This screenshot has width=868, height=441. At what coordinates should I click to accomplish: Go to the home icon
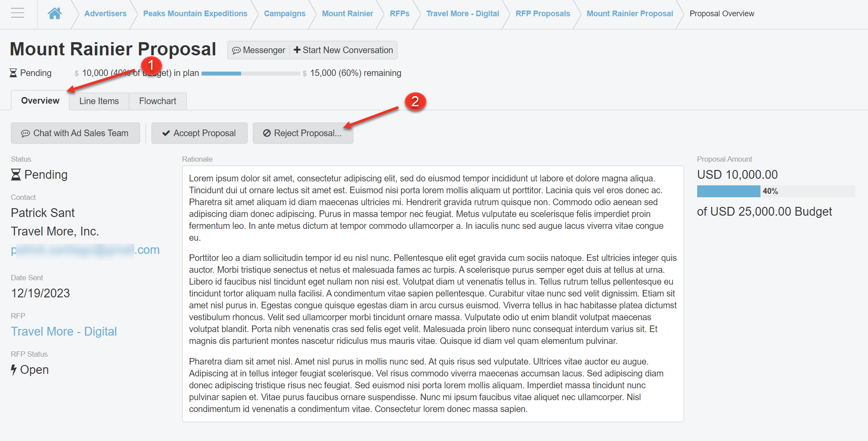(x=54, y=14)
